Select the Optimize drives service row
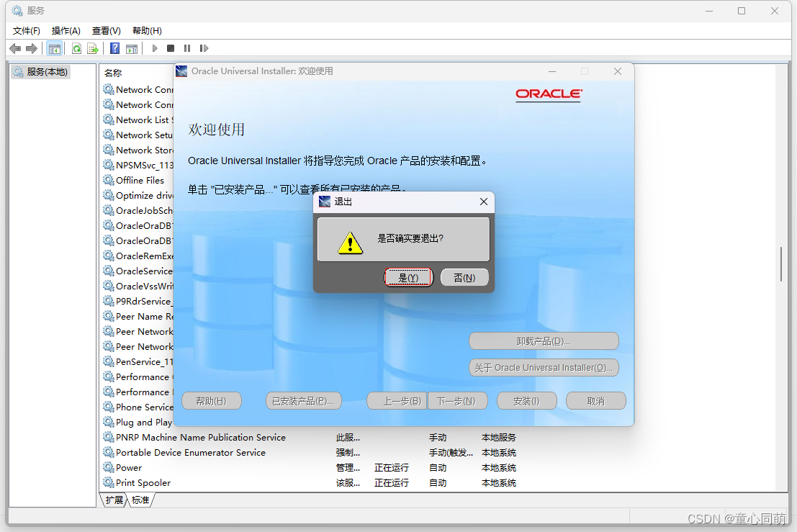797x532 pixels. click(x=138, y=196)
